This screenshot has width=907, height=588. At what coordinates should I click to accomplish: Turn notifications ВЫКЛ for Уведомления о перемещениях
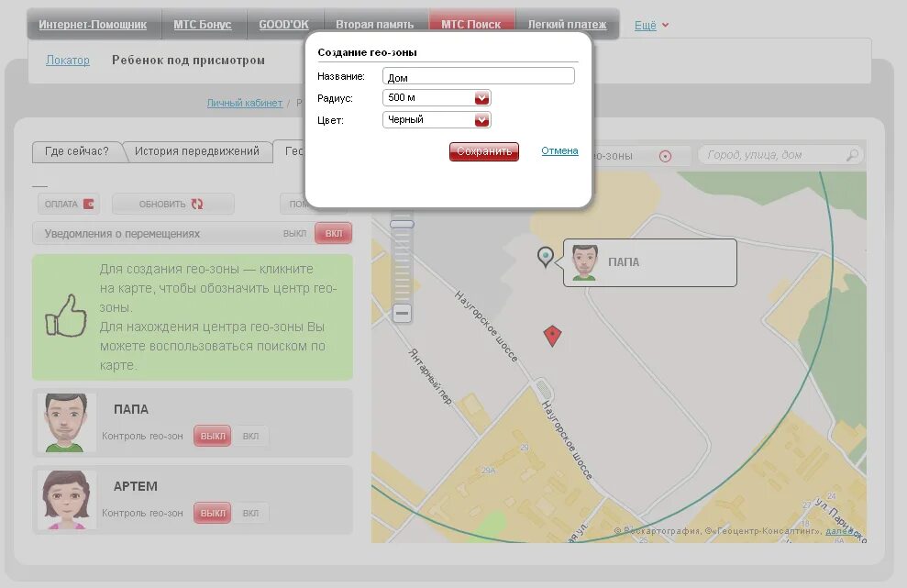[x=294, y=233]
